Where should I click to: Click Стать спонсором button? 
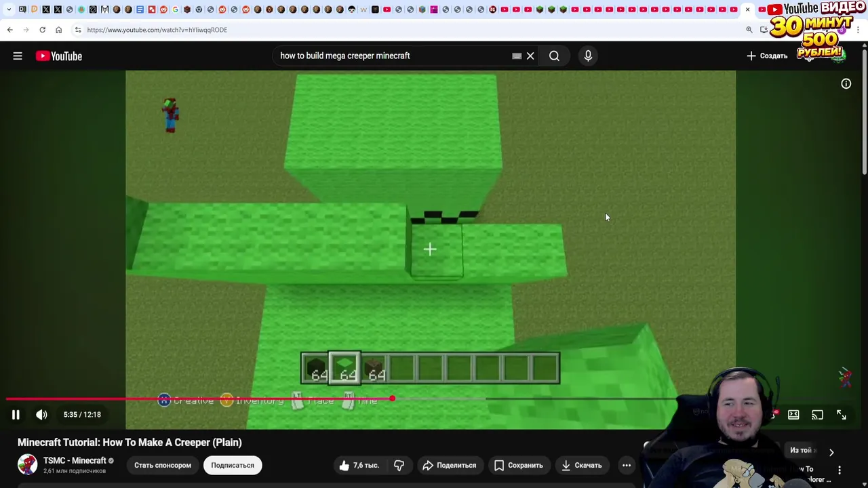click(162, 466)
